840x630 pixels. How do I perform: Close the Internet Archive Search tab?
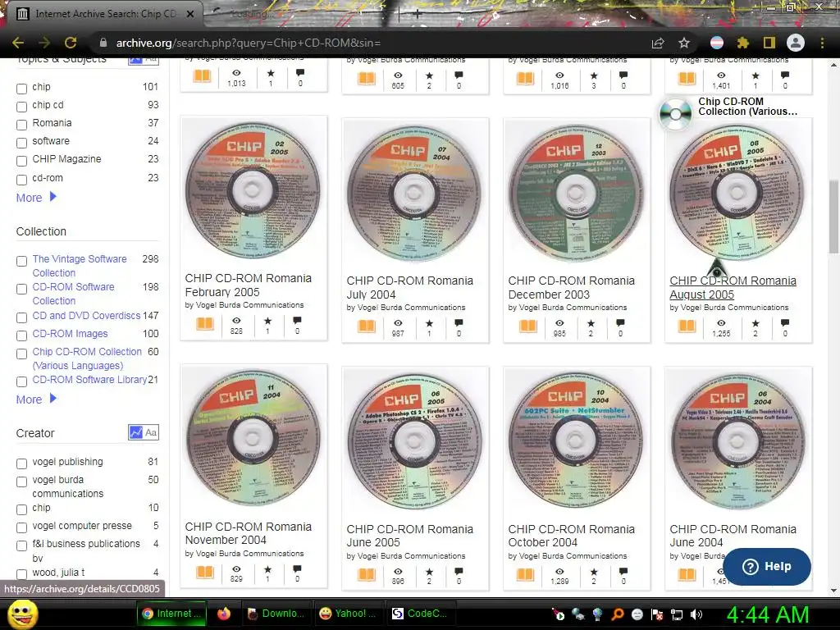coord(190,14)
